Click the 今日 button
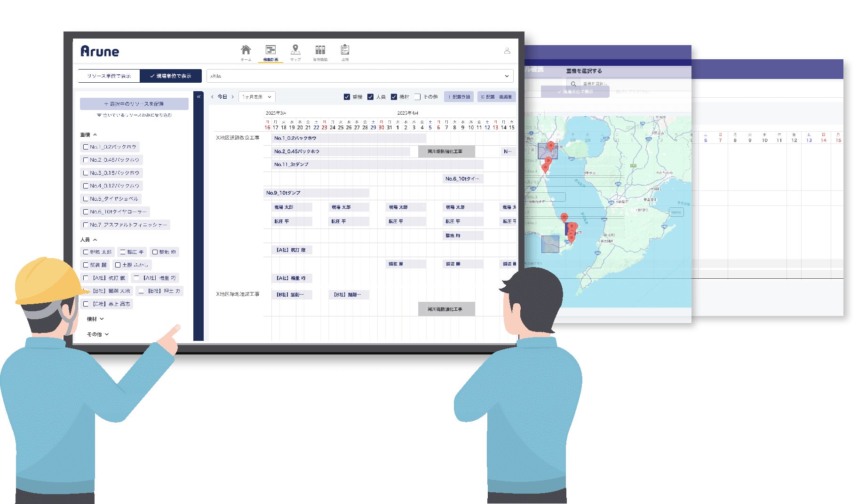The height and width of the screenshot is (504, 858). 222,97
